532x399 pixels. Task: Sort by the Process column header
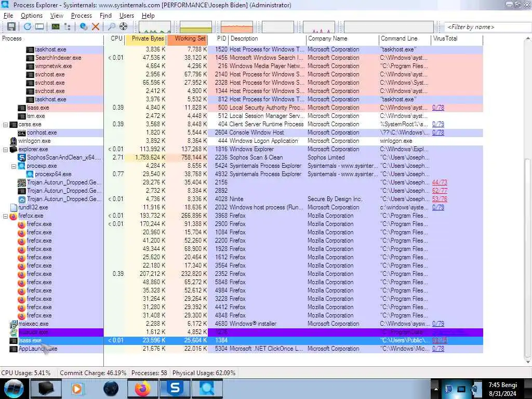click(x=52, y=38)
